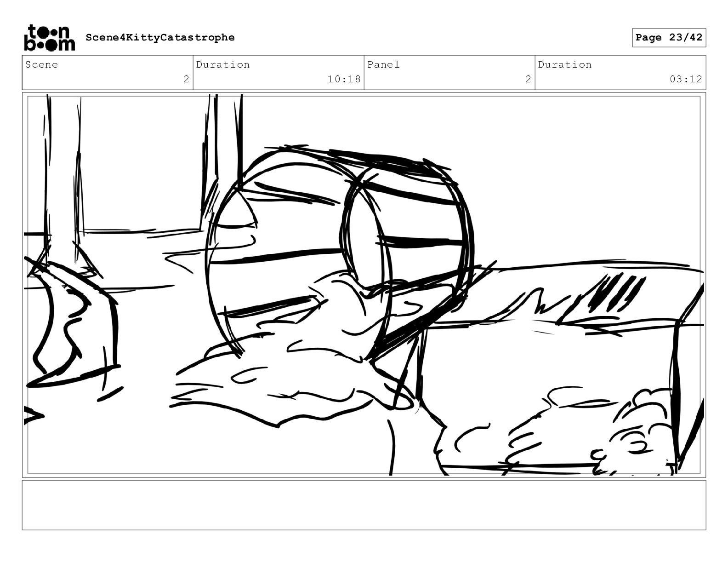Viewport: 728px width, 563px height.
Task: Click the Toon Boom logo
Action: [49, 37]
